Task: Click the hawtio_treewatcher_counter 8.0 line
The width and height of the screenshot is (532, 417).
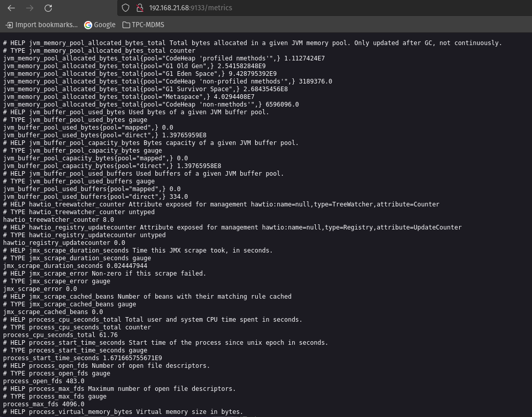Action: [x=58, y=220]
